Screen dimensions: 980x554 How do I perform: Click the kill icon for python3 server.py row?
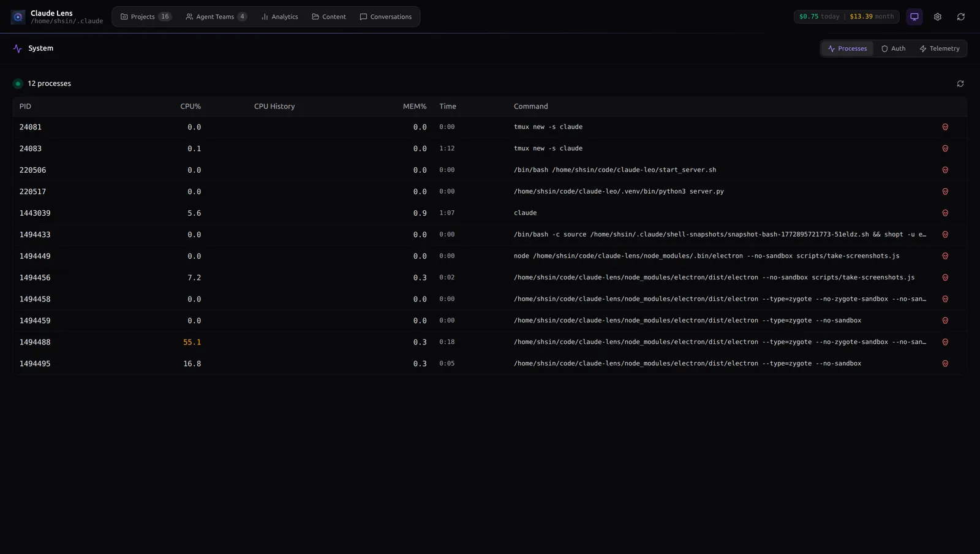tap(944, 192)
